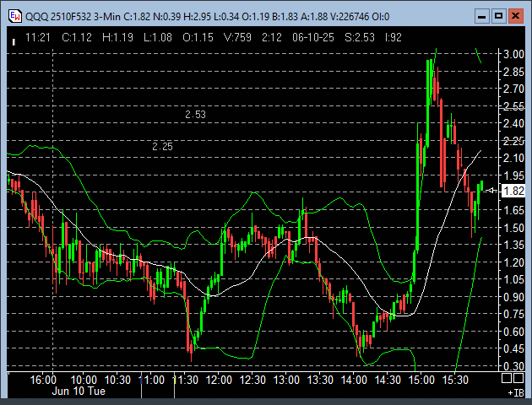Viewport: 532px width, 405px height.
Task: Click the 2.70 price axis label
Action: tap(513, 89)
